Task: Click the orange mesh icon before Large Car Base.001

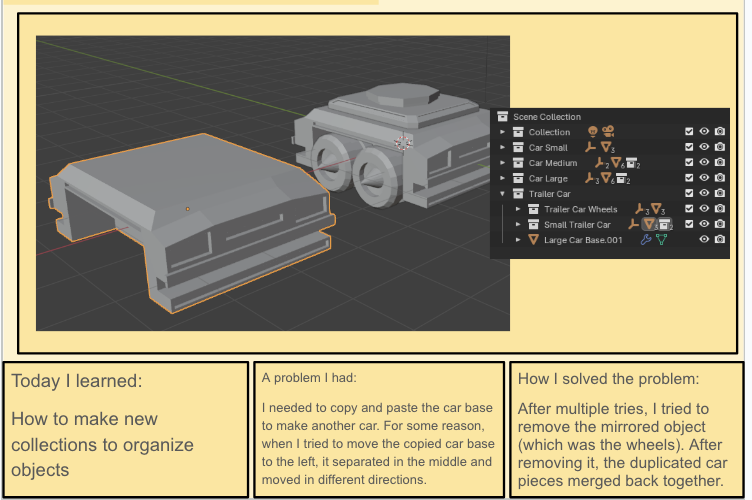Action: [x=533, y=240]
